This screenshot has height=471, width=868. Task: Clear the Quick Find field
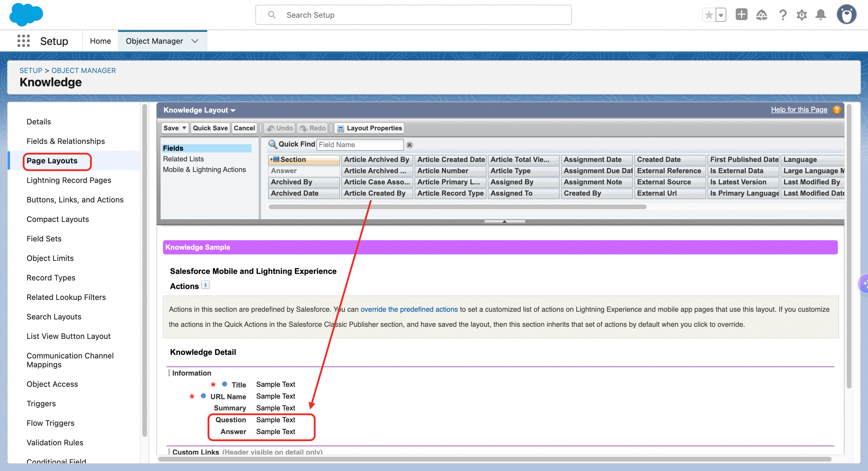click(x=409, y=145)
